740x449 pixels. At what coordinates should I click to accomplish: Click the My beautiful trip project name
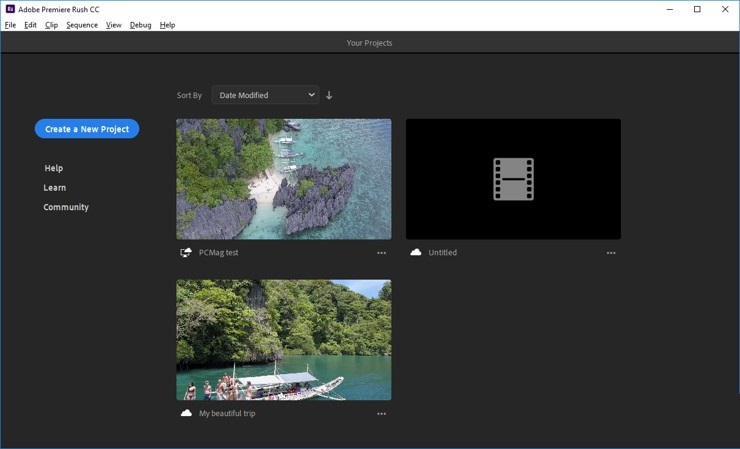click(227, 414)
